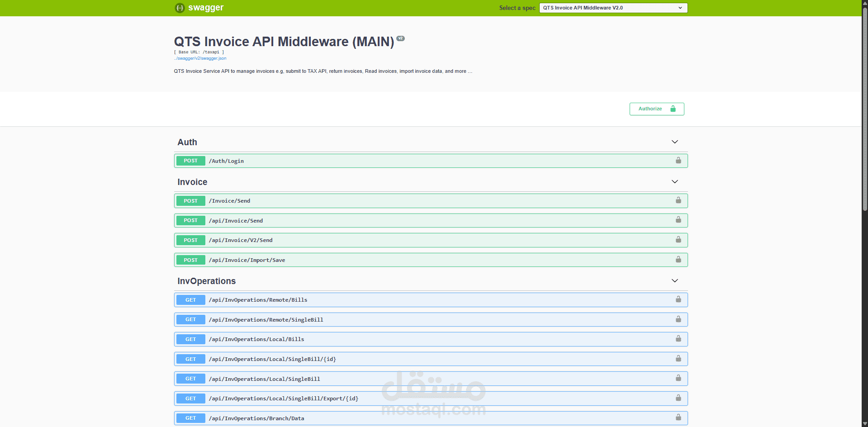The height and width of the screenshot is (427, 868).
Task: Expand GET /api/InvOperations/Local/Bills operation
Action: 431,339
